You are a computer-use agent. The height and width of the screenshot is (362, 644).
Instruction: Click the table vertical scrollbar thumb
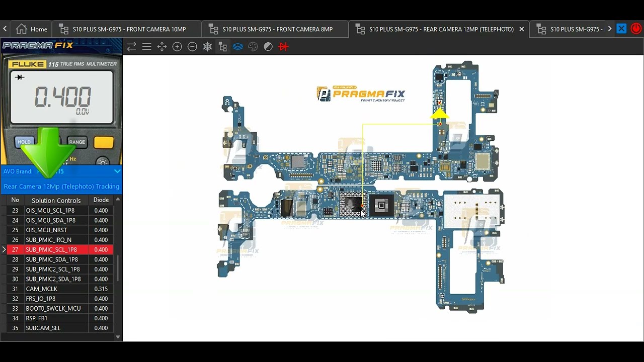coord(118,268)
